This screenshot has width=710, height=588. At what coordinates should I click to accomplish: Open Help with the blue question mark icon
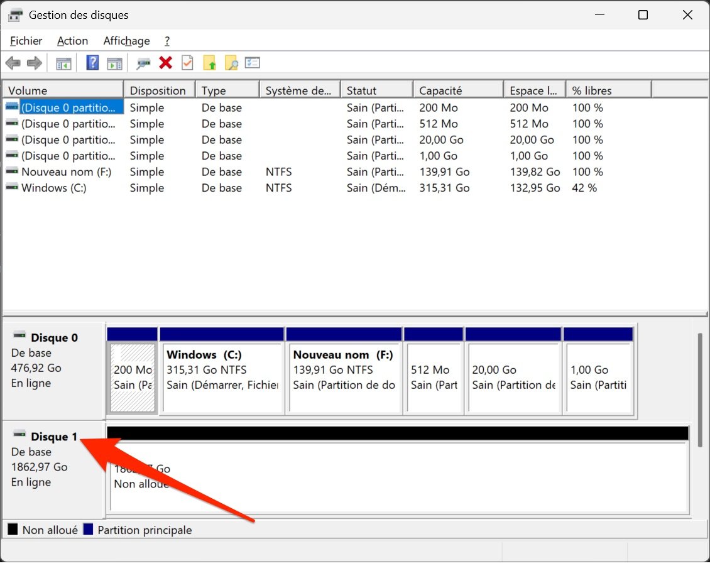click(x=92, y=62)
